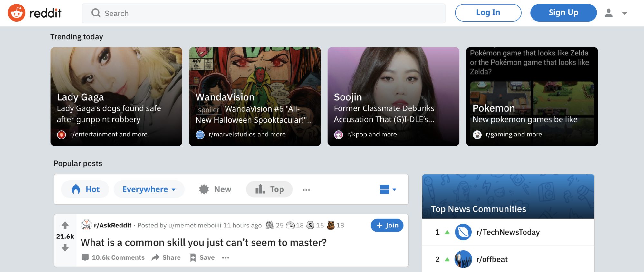The width and height of the screenshot is (644, 272).
Task: Focus the Search input field
Action: coord(264,13)
